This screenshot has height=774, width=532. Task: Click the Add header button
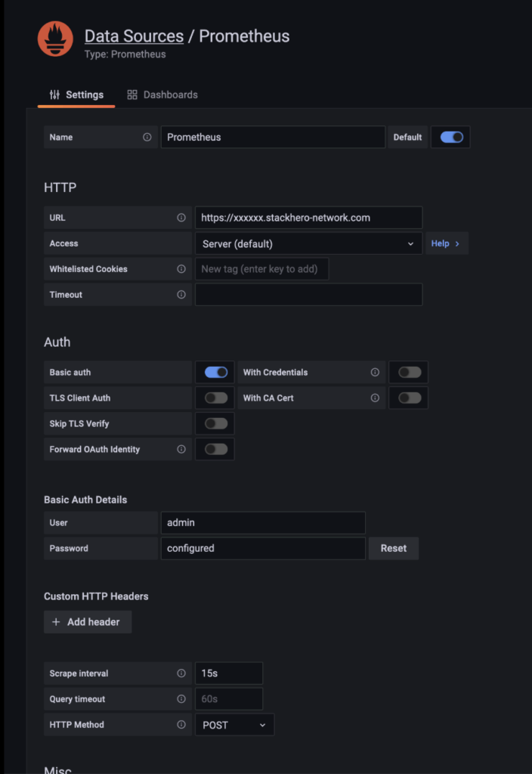click(87, 622)
